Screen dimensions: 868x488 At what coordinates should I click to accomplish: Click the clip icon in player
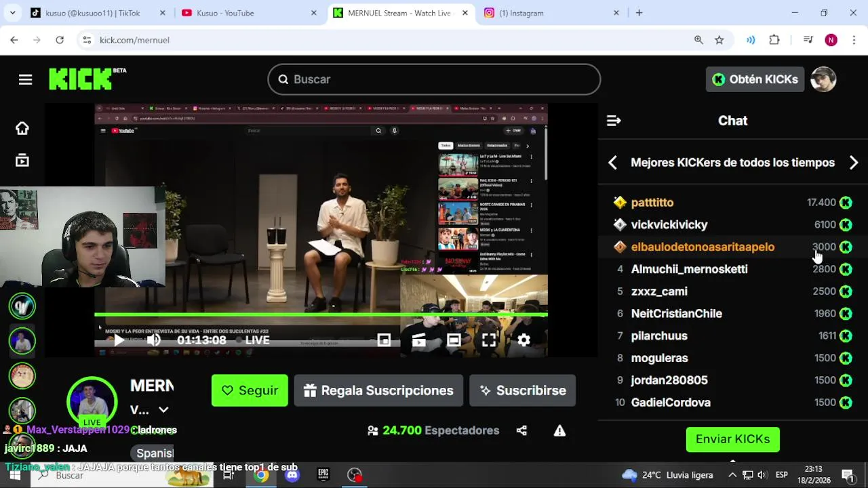tap(418, 340)
